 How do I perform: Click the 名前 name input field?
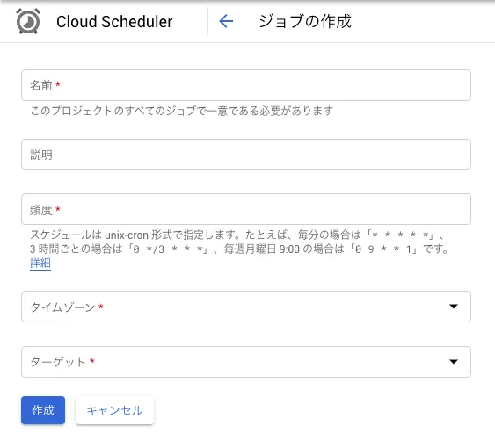(246, 85)
